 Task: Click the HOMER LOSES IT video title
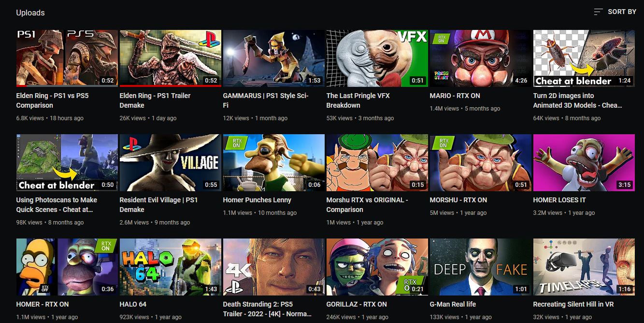(x=559, y=200)
